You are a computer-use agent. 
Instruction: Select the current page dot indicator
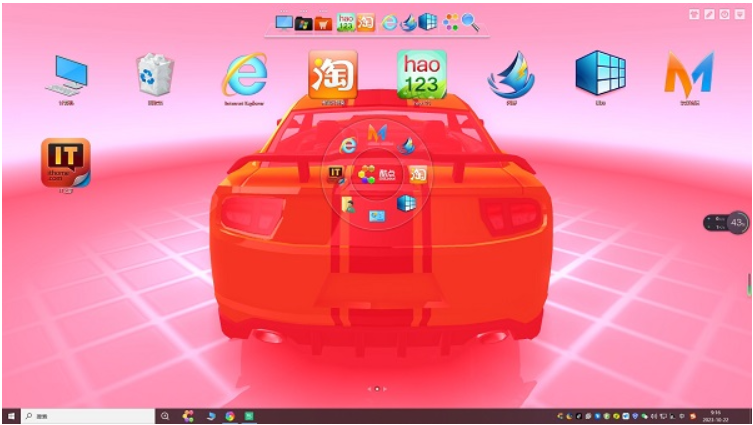377,389
